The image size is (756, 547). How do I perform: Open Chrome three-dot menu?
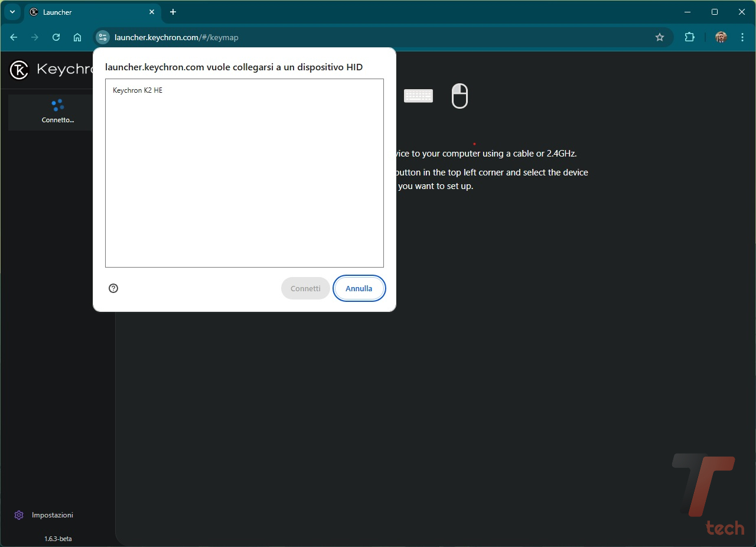pos(742,37)
